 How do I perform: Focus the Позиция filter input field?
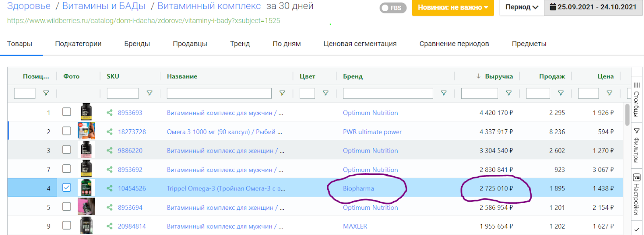(x=25, y=93)
